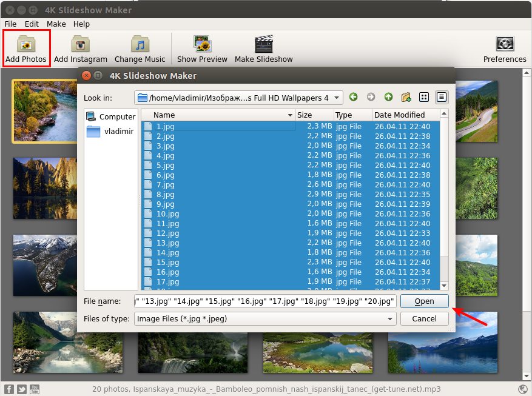The height and width of the screenshot is (396, 532).
Task: Switch file dialog to detail view
Action: [442, 97]
